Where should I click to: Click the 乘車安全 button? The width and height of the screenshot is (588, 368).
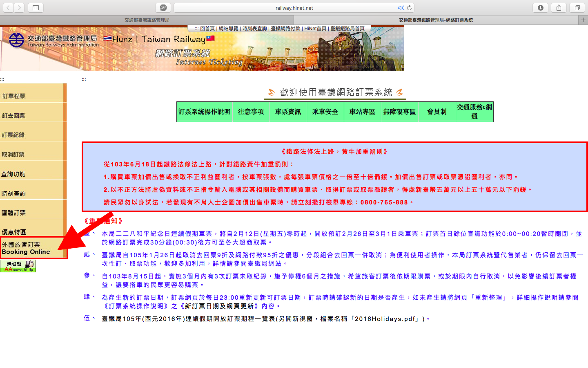(325, 112)
